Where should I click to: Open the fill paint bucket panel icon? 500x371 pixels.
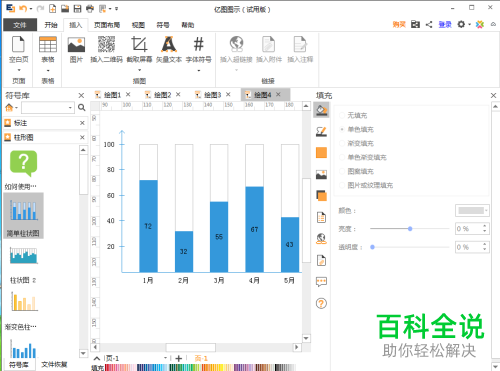coord(321,110)
